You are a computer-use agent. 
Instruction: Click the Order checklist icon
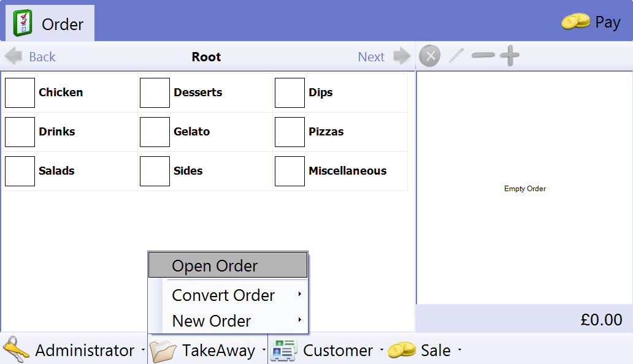[23, 24]
